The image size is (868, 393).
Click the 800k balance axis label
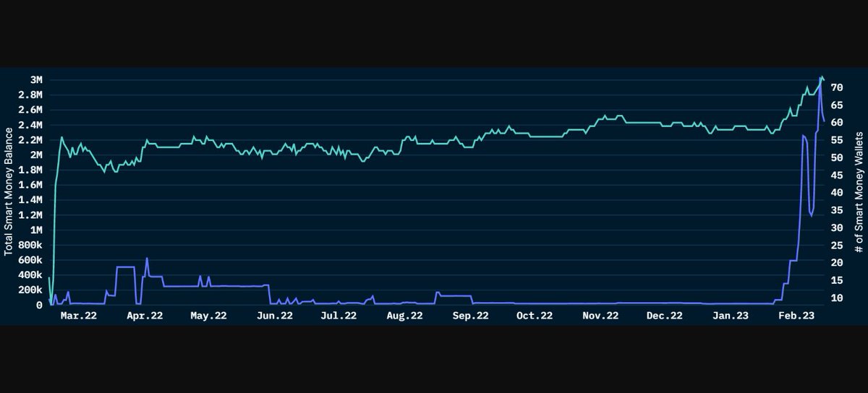pyautogui.click(x=32, y=245)
